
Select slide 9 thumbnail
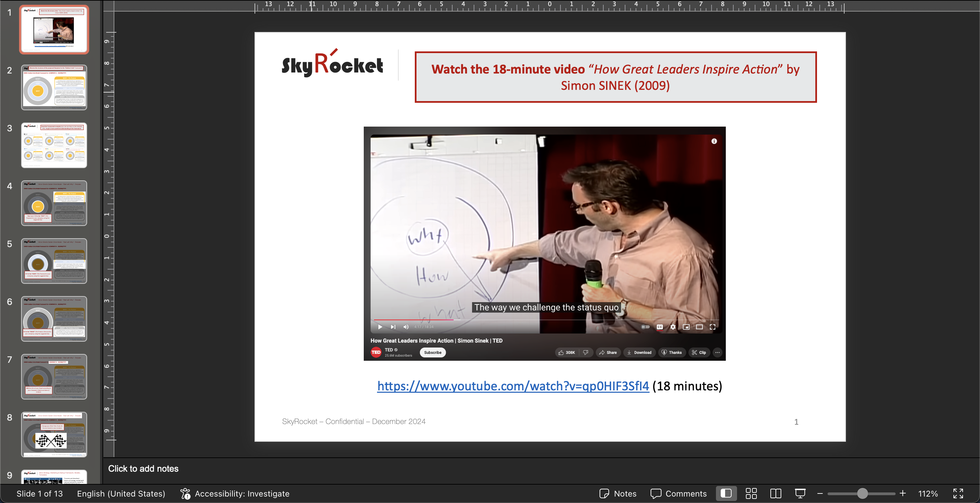click(x=54, y=477)
